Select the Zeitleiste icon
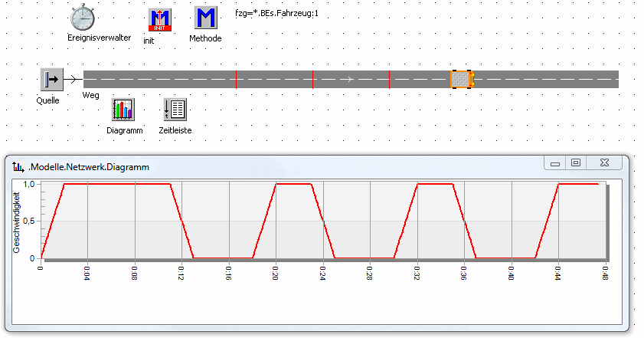Screen dimensions: 644x338 175,110
